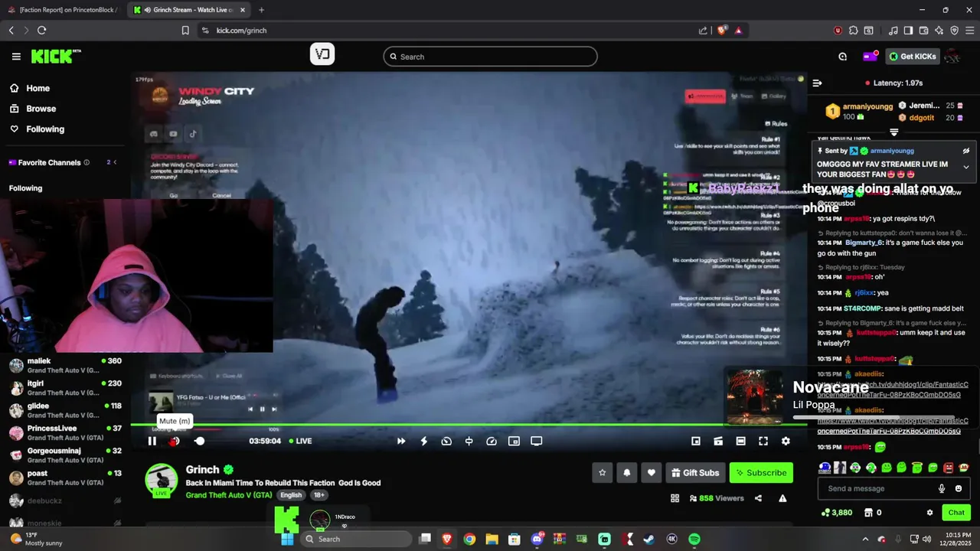Favorite the channel with star button
The height and width of the screenshot is (551, 980).
pos(603,473)
